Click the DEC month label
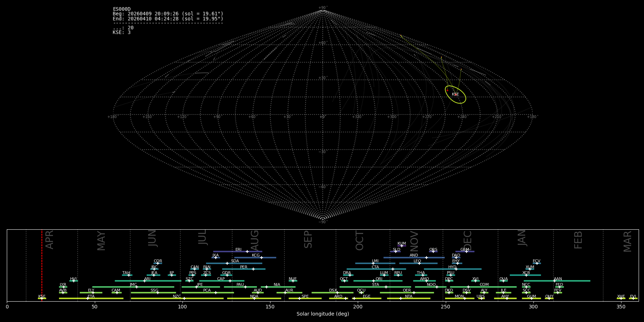The image size is (644, 322). click(x=468, y=240)
